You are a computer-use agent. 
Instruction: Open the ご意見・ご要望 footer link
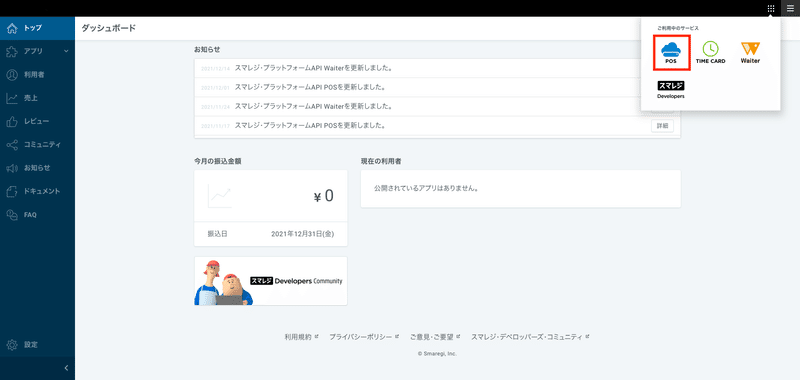[x=435, y=337]
